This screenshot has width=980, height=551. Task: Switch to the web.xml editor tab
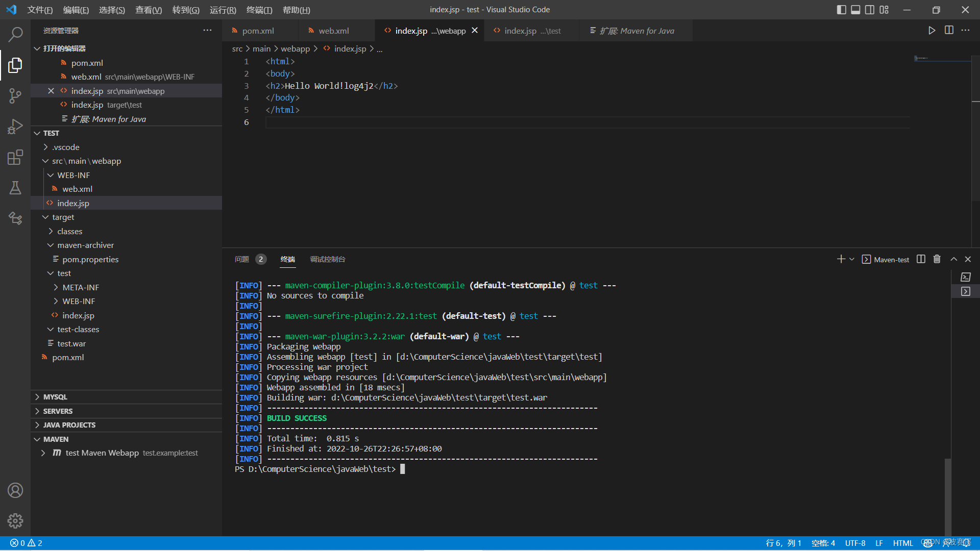tap(337, 31)
